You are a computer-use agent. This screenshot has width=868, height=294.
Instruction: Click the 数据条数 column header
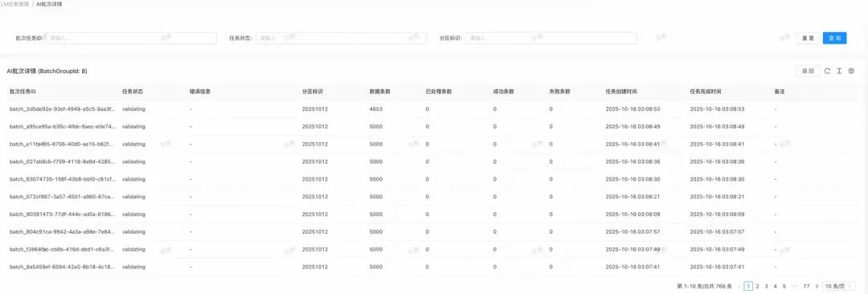point(380,92)
